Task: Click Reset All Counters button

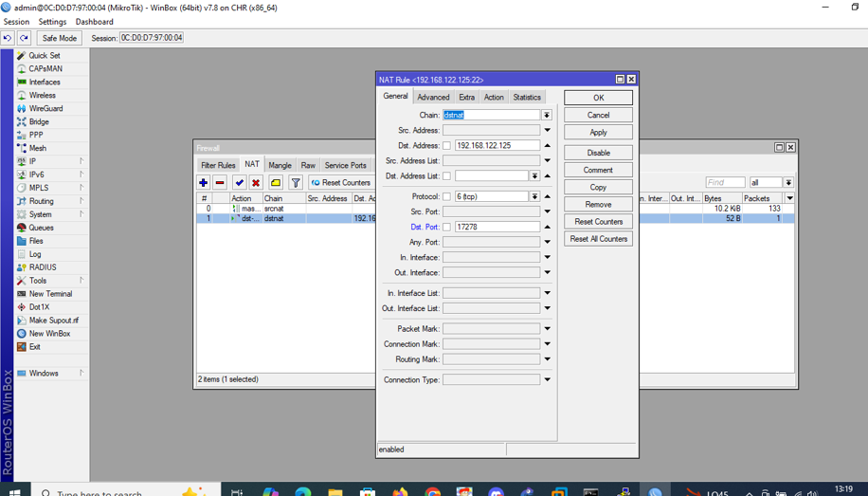Action: [599, 239]
